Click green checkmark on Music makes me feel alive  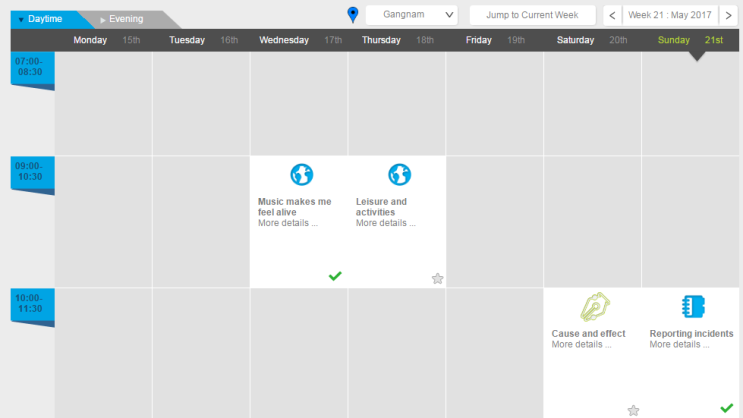(335, 276)
